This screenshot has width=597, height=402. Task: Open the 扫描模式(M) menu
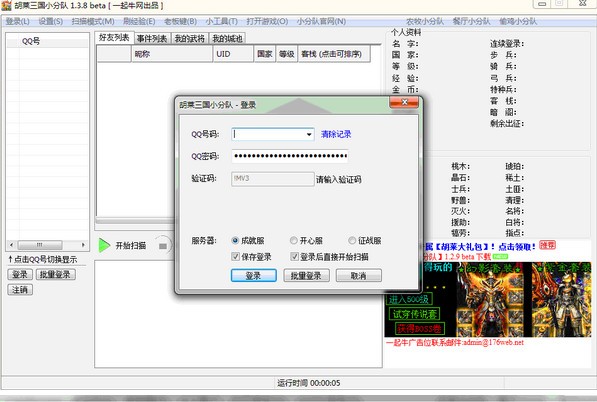[x=93, y=21]
